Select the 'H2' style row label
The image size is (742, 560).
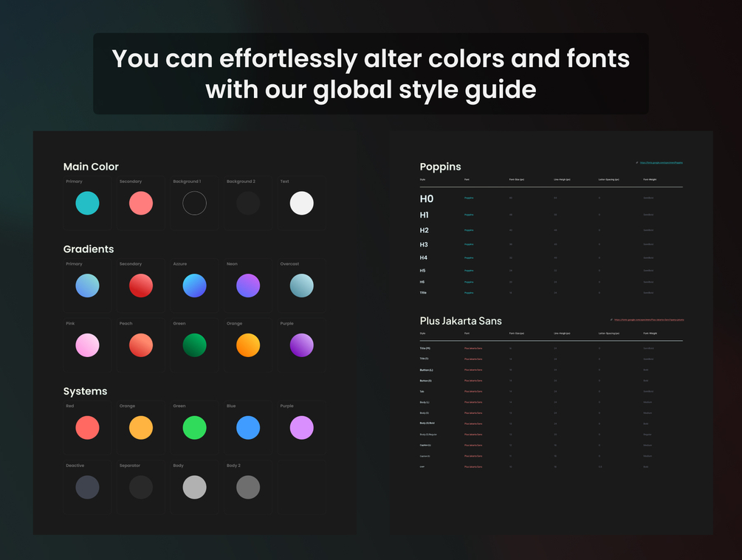(x=424, y=230)
